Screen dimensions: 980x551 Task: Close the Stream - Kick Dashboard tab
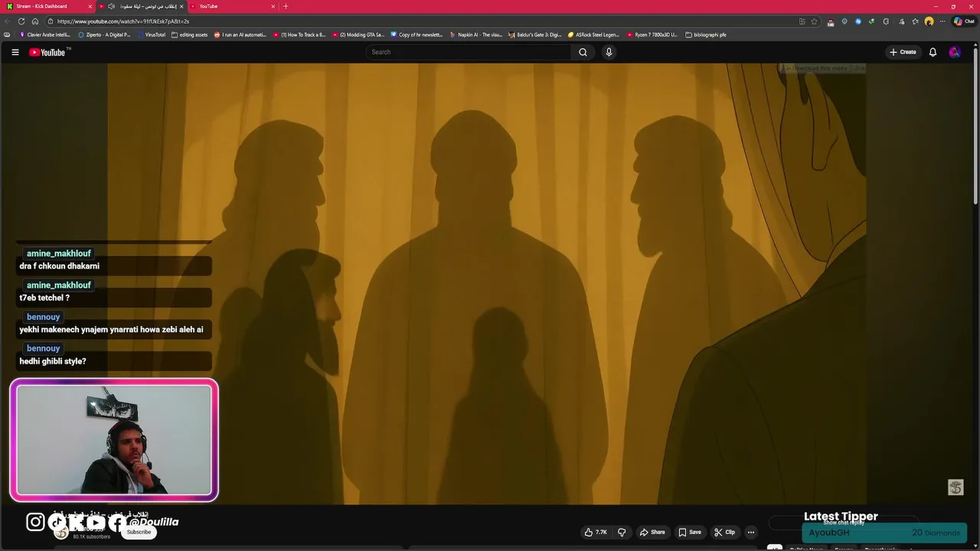[90, 6]
